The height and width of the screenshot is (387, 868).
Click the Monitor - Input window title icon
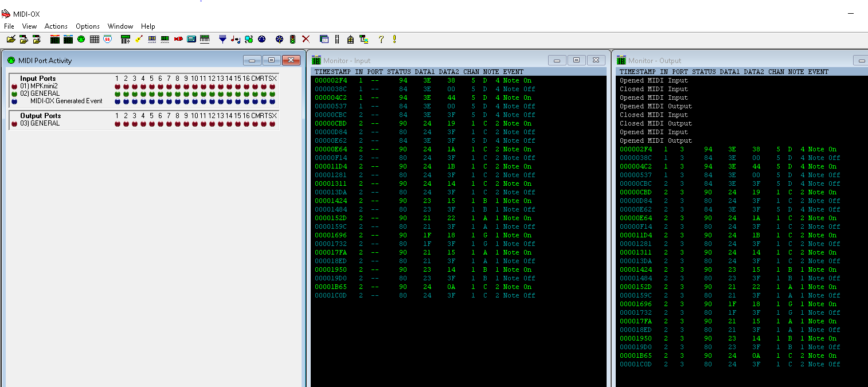click(316, 60)
